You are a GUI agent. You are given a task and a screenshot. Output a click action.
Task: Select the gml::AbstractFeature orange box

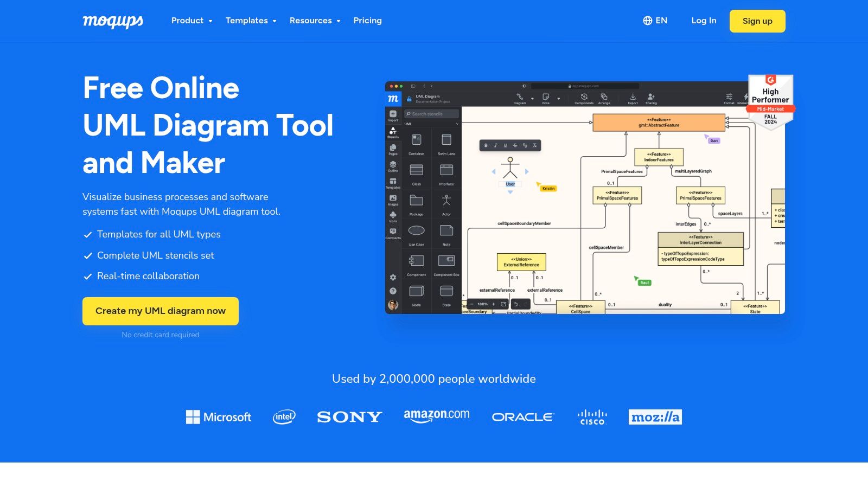[659, 123]
